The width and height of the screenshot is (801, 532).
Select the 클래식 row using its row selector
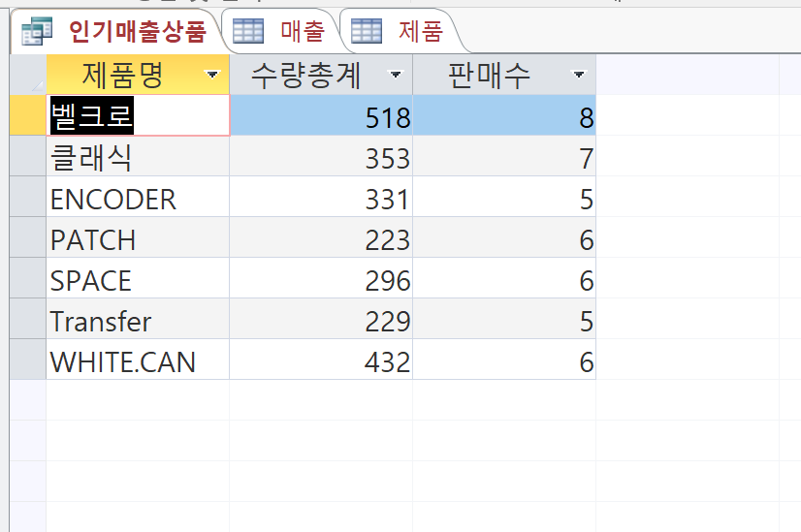27,157
